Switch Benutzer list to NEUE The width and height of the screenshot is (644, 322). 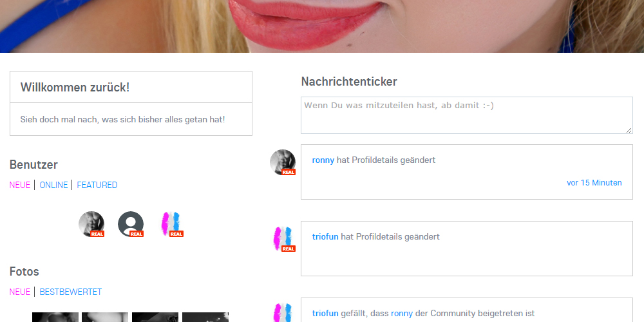click(x=20, y=185)
